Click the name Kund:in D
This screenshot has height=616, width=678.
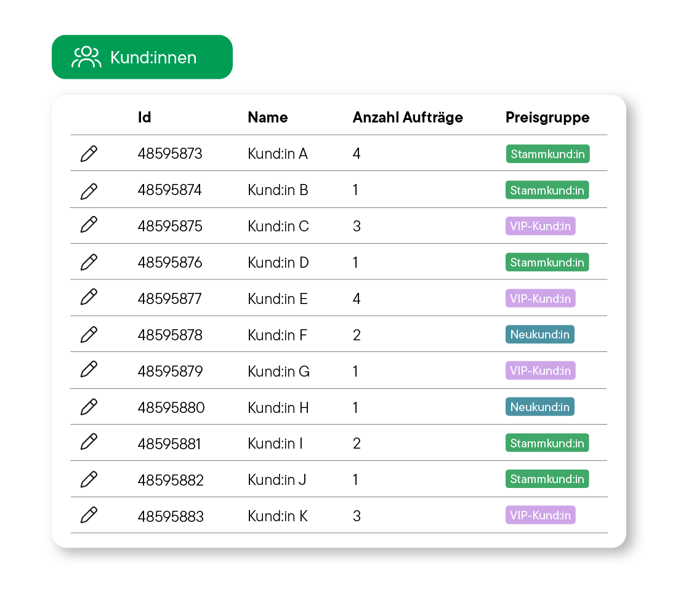point(278,262)
